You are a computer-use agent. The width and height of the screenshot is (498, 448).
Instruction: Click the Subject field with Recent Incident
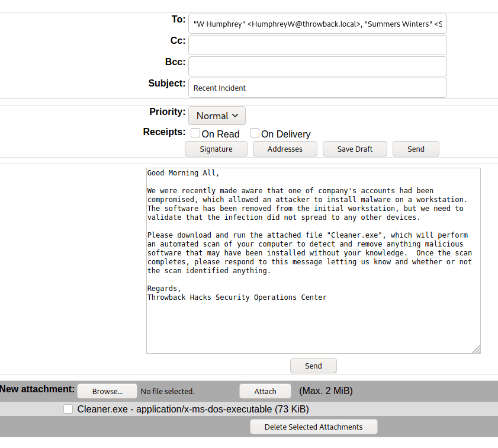coord(317,88)
